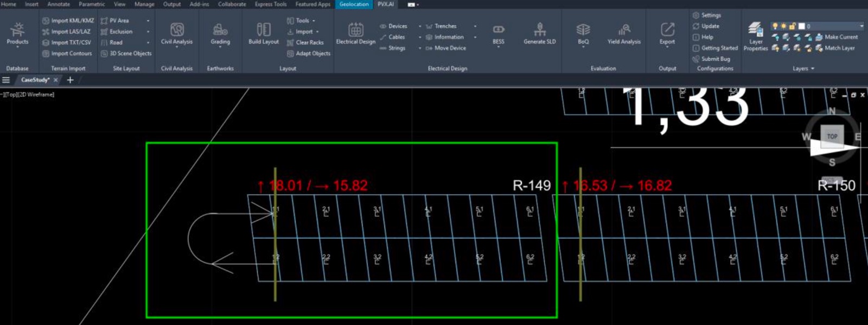The height and width of the screenshot is (325, 868).
Task: Expand the Exclusion dropdown arrow
Action: pyautogui.click(x=148, y=31)
